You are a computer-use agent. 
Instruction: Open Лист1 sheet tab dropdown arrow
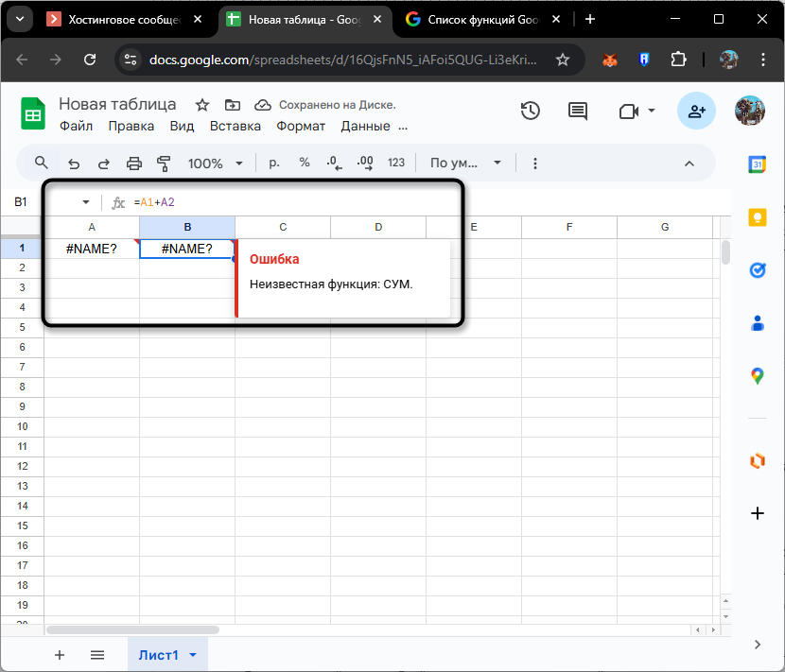point(193,655)
